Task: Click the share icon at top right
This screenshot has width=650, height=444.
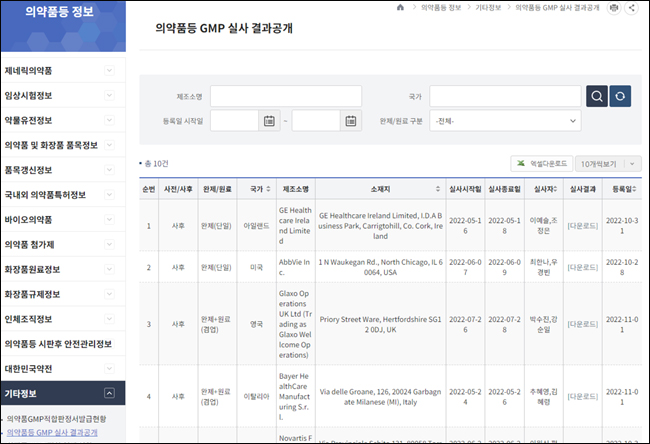Action: [631, 7]
